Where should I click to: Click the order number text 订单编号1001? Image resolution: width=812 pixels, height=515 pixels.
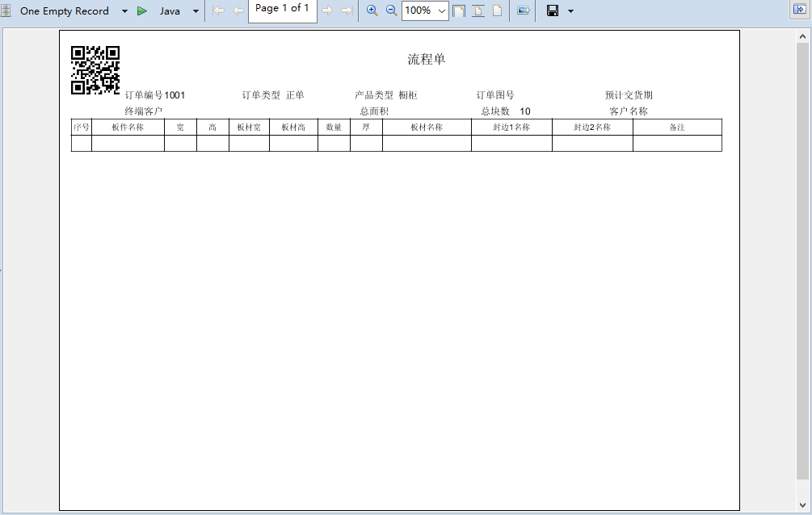coord(155,95)
